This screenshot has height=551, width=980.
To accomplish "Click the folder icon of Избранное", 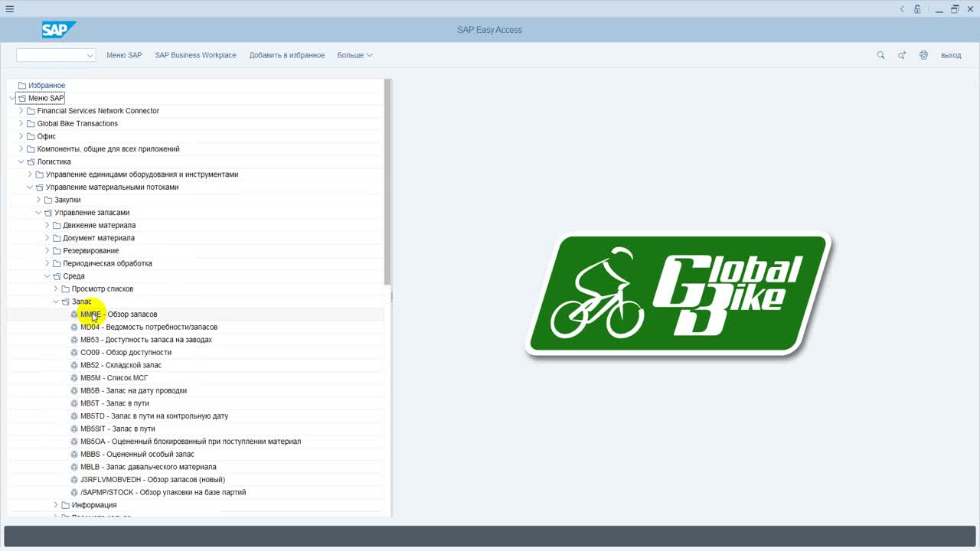I will point(22,86).
